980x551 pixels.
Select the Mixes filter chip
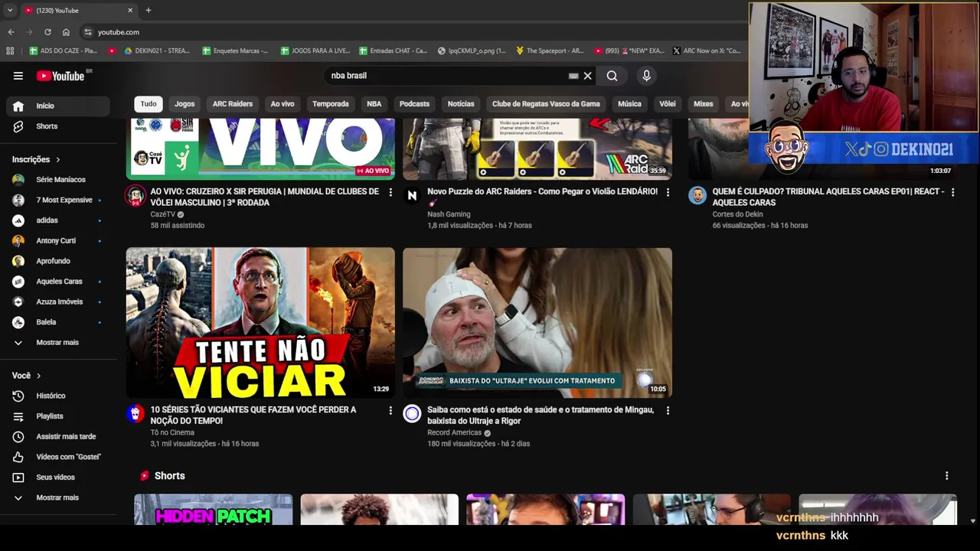coord(704,104)
